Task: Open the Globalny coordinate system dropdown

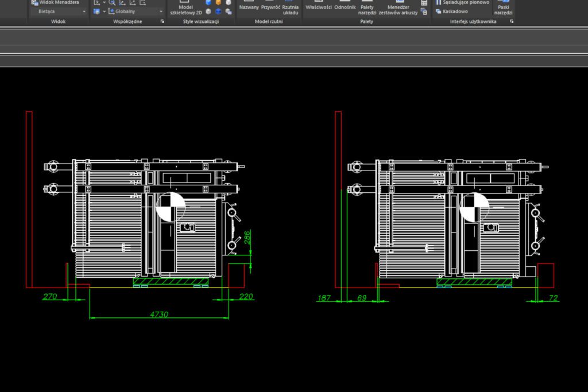Action: 136,11
